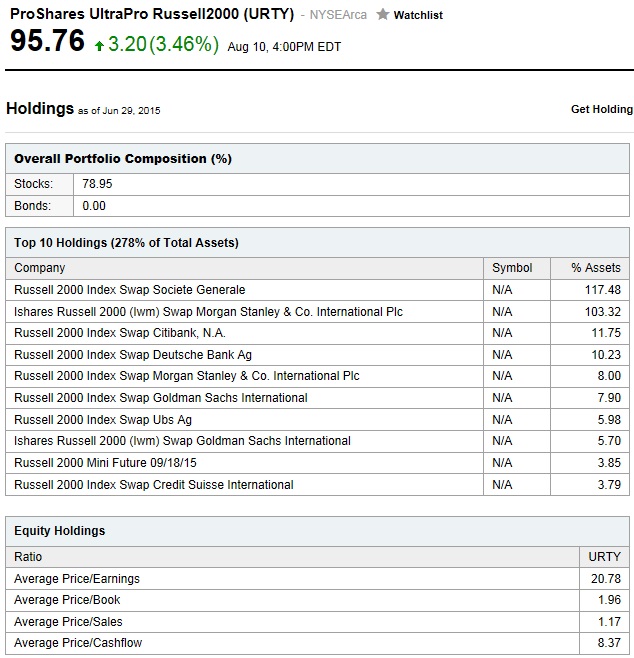Select the Average Price/Cashflow row label
The height and width of the screenshot is (658, 634).
[78, 642]
